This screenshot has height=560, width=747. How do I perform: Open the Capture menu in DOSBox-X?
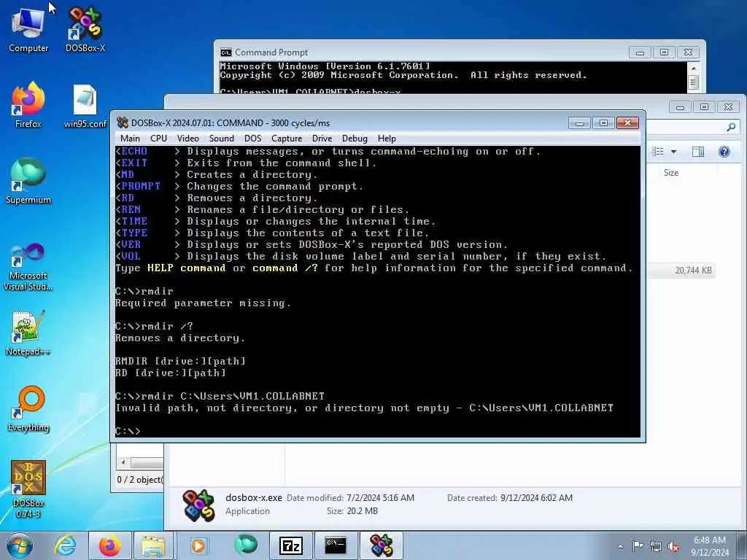coord(287,139)
